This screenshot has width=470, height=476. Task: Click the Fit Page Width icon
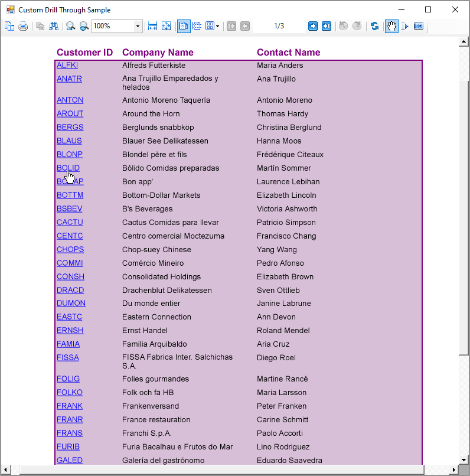pos(152,26)
